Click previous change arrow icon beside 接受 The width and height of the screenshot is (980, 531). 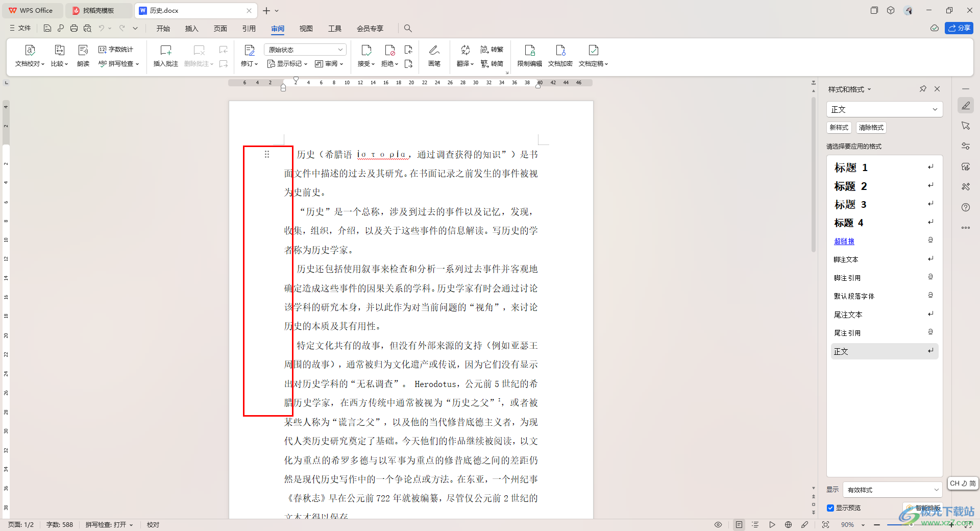pos(408,50)
